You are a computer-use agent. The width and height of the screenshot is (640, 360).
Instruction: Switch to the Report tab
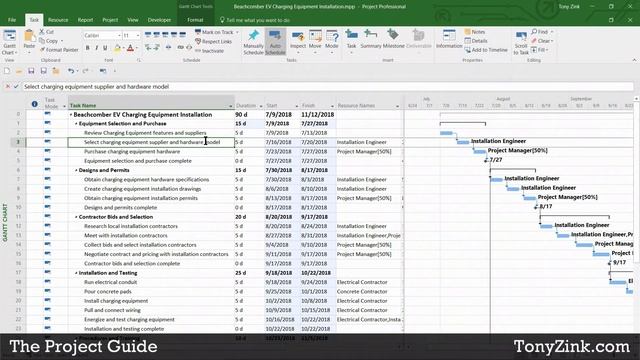point(85,20)
